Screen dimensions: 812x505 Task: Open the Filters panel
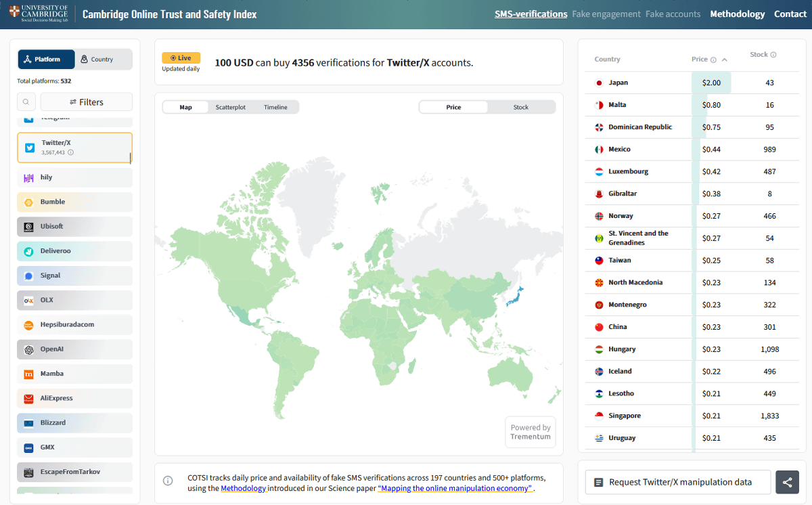87,102
